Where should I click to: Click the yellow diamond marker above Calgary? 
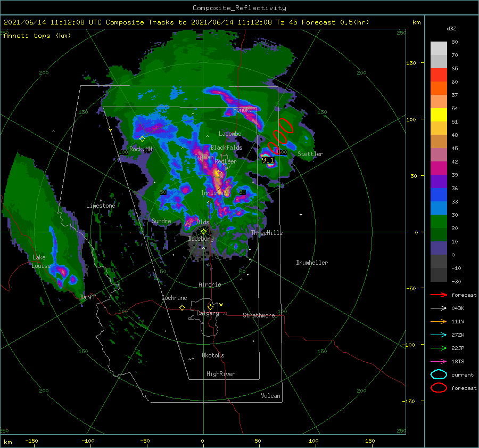click(x=210, y=307)
